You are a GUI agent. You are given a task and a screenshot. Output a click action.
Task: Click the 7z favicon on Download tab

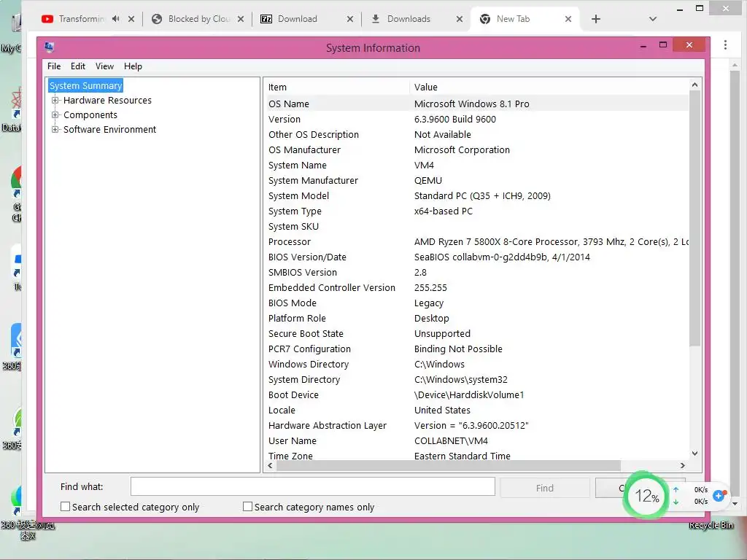pyautogui.click(x=266, y=19)
